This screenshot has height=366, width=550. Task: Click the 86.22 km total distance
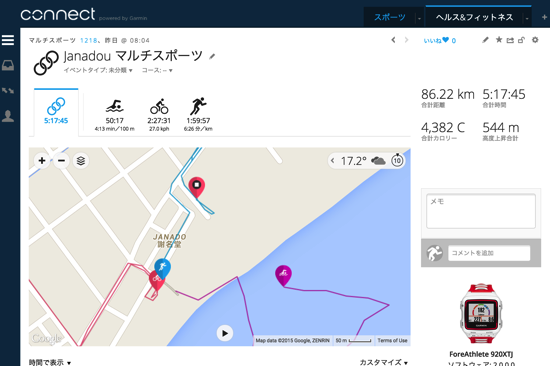(x=448, y=94)
